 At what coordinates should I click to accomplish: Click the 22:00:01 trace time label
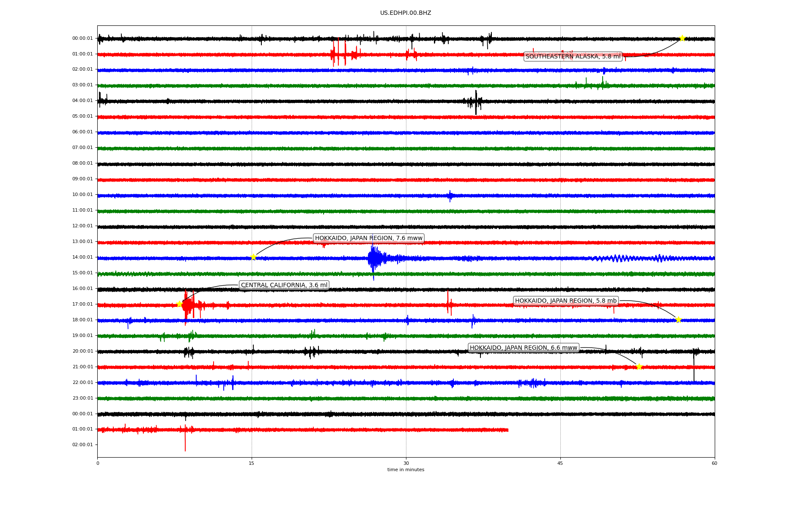tap(82, 382)
